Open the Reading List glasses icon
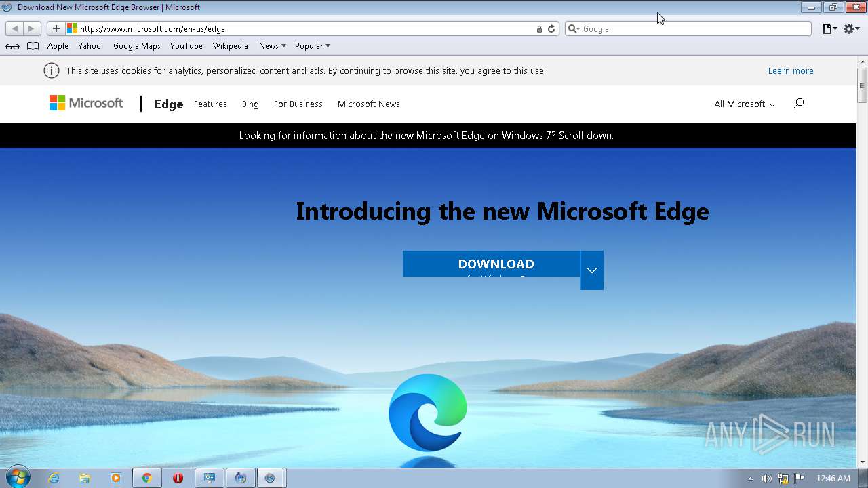Screen dimensions: 868x488 click(x=12, y=46)
